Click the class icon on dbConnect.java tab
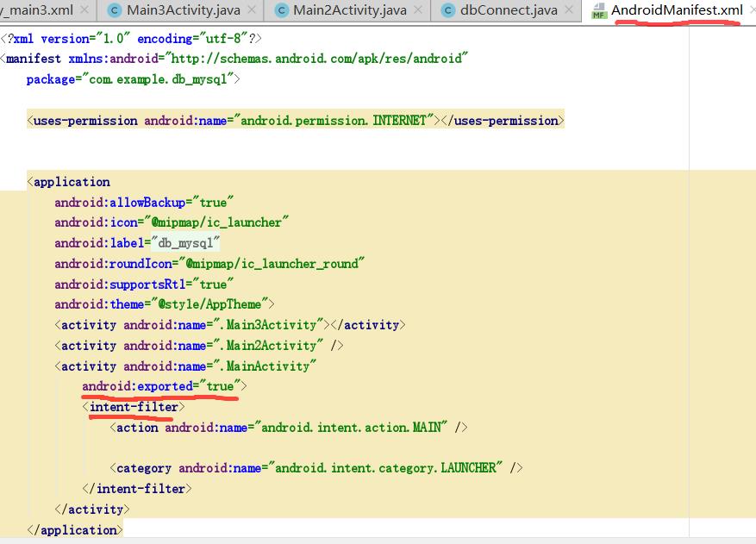Viewport: 756px width, 544px height. coord(448,10)
